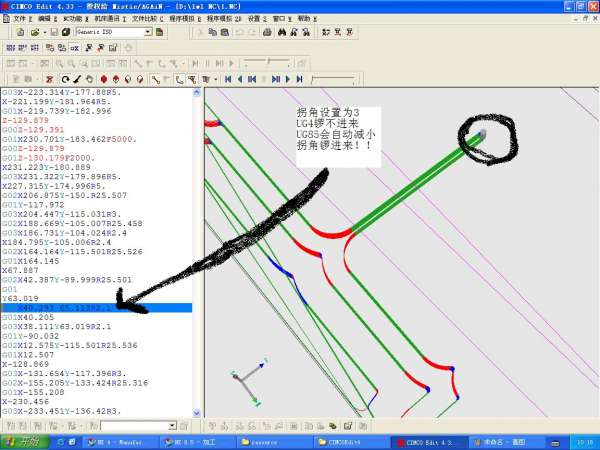Open the 文件 (File) menu
This screenshot has width=600, height=450.
click(18, 18)
